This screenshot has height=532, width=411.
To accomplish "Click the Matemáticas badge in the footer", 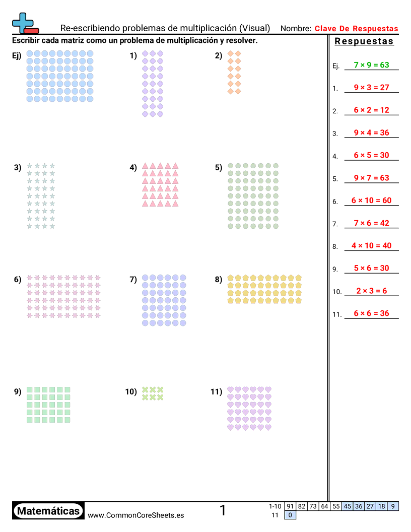I will pyautogui.click(x=48, y=511).
